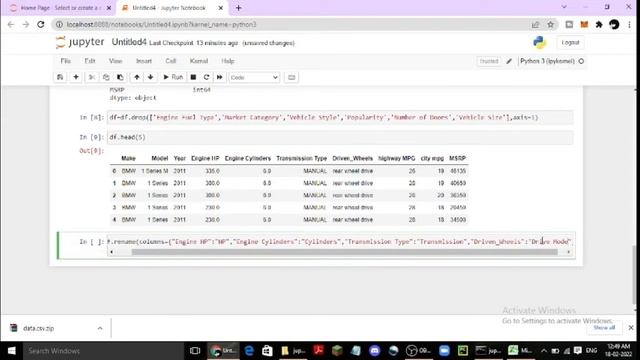
Task: Click the scrollbar right arrow in cell
Action: point(569,252)
